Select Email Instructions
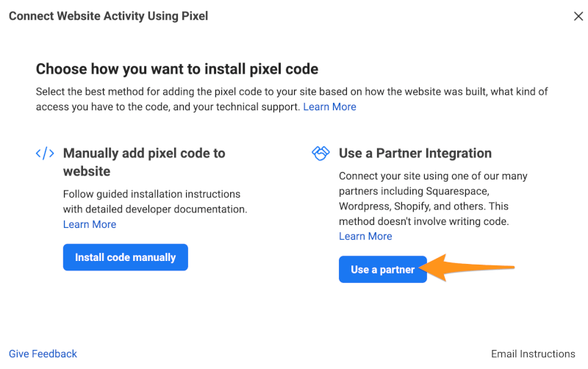The width and height of the screenshot is (588, 369). tap(533, 354)
